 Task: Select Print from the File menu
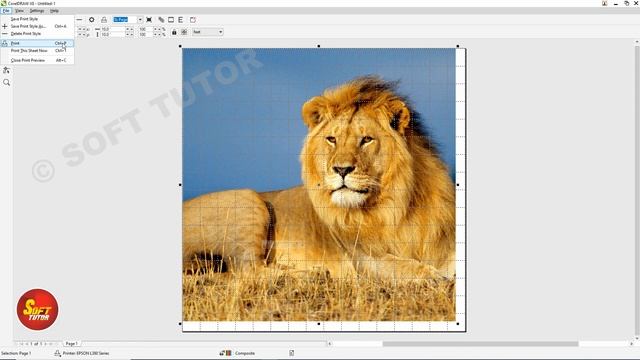click(37, 43)
